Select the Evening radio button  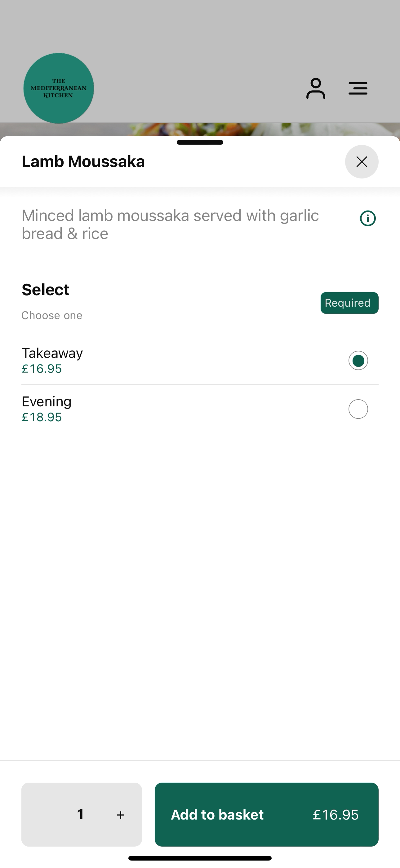tap(358, 409)
